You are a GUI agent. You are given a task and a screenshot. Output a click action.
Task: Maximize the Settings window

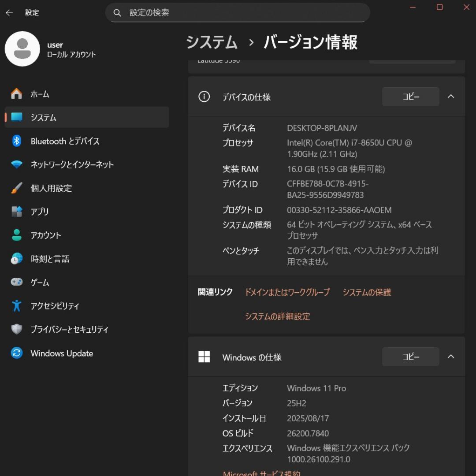439,7
